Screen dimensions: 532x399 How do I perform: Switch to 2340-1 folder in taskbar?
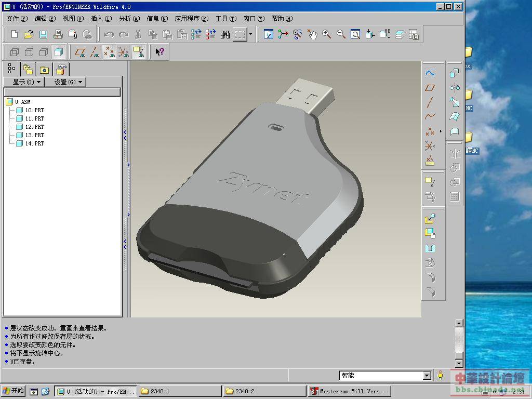179,391
